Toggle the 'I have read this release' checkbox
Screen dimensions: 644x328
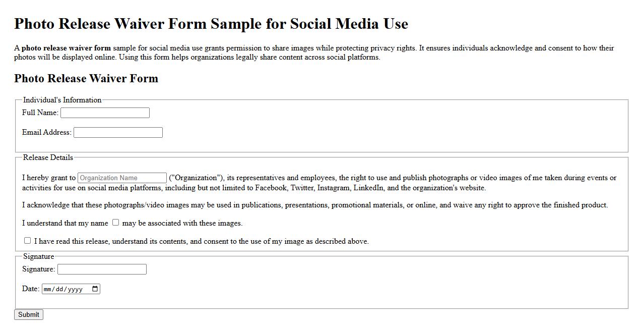28,240
